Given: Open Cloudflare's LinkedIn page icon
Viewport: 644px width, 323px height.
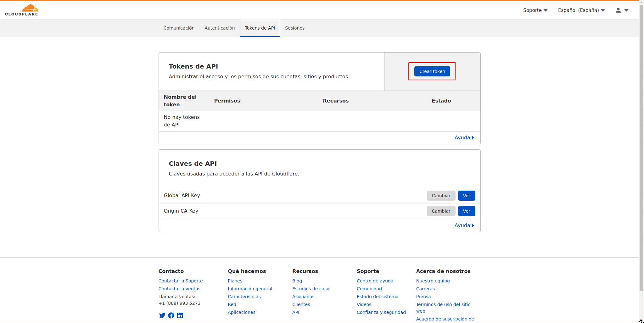Looking at the screenshot, I should click(180, 315).
